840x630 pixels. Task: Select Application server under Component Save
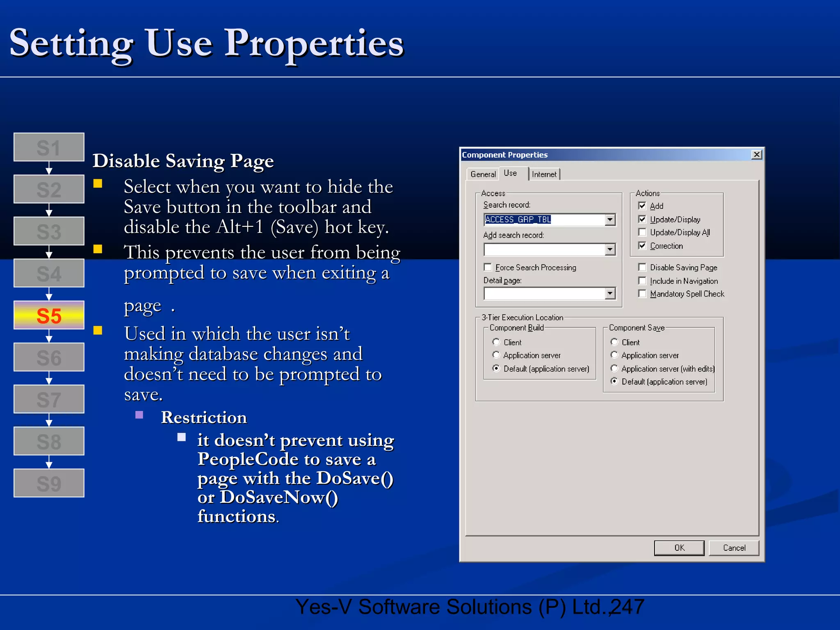pos(614,355)
